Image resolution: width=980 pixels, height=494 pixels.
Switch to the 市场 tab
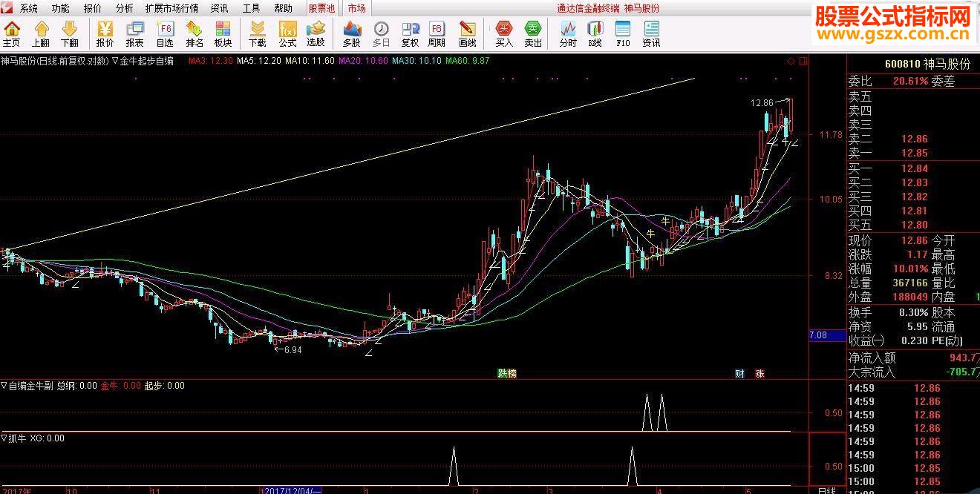click(356, 8)
